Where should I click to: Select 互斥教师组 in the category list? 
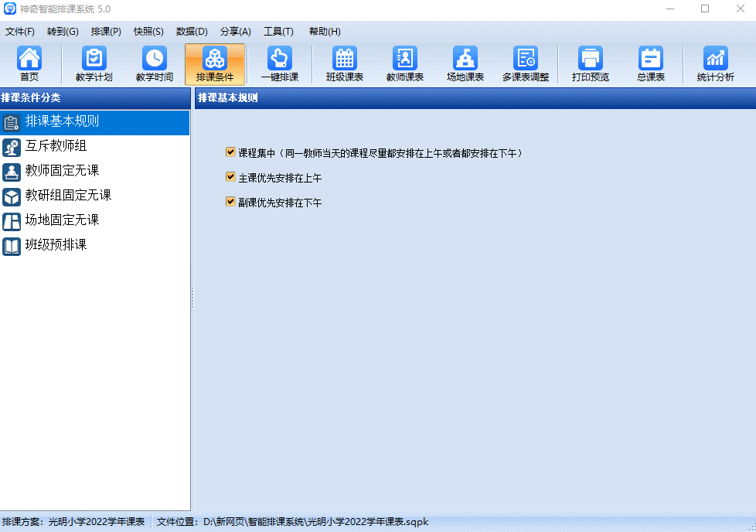tap(94, 147)
